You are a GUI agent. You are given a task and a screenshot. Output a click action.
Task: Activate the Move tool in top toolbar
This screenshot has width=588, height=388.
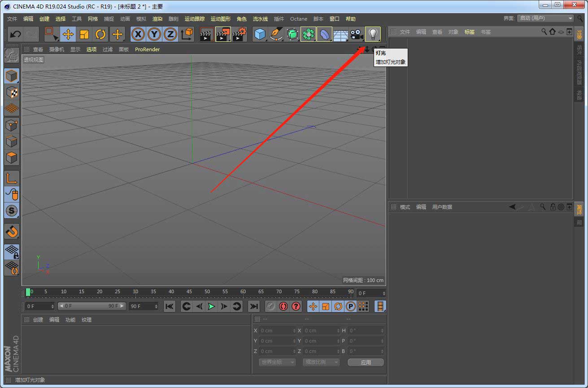pyautogui.click(x=68, y=34)
